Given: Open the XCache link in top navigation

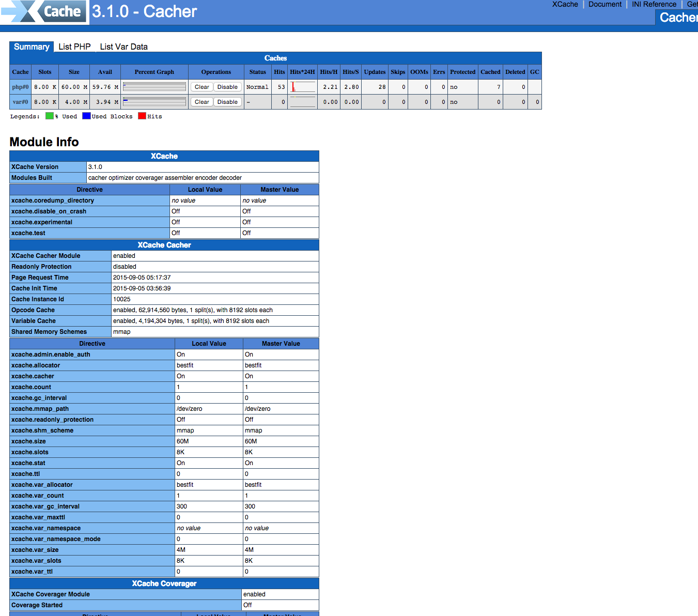Looking at the screenshot, I should [x=565, y=4].
